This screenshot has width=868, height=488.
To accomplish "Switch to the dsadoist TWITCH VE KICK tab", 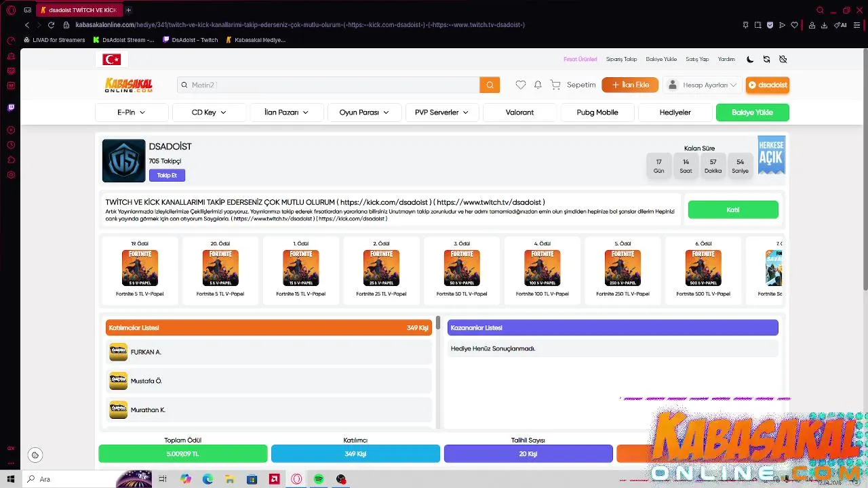I will [x=78, y=10].
